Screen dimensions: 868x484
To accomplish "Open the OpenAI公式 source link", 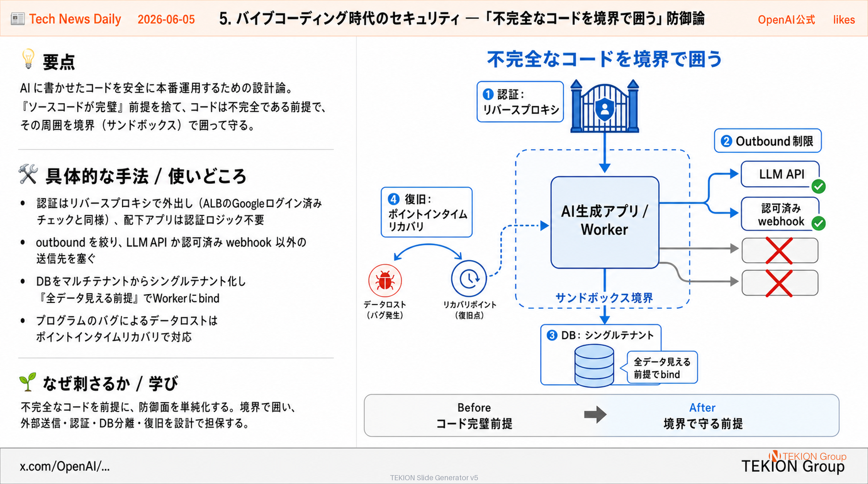I will (x=786, y=20).
